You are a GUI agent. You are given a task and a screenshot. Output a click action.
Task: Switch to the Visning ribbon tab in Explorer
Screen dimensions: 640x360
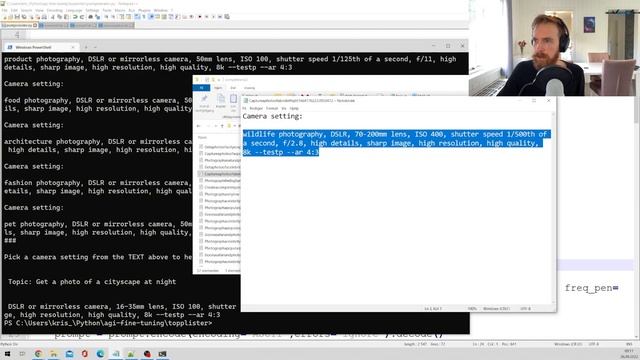pyautogui.click(x=249, y=88)
